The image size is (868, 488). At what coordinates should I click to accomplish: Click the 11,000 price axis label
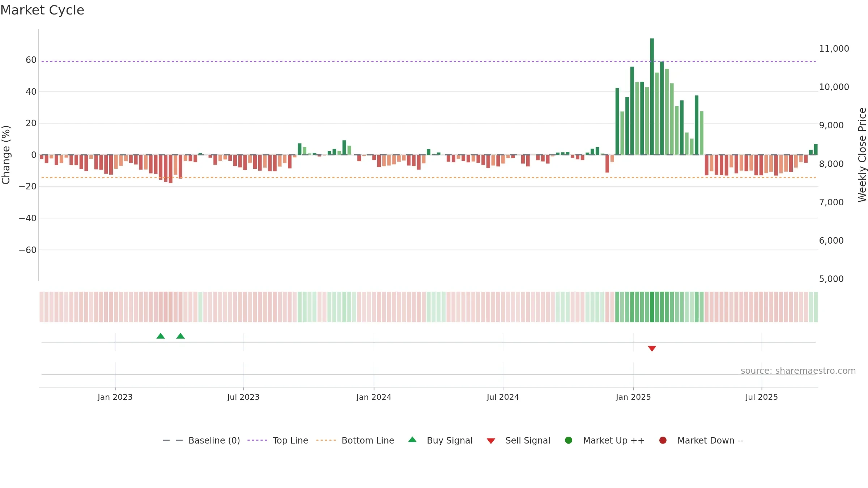point(834,49)
